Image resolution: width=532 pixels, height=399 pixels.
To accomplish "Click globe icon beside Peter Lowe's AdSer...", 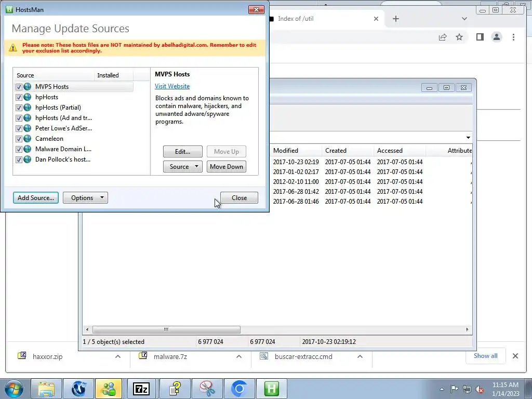I will [x=28, y=128].
